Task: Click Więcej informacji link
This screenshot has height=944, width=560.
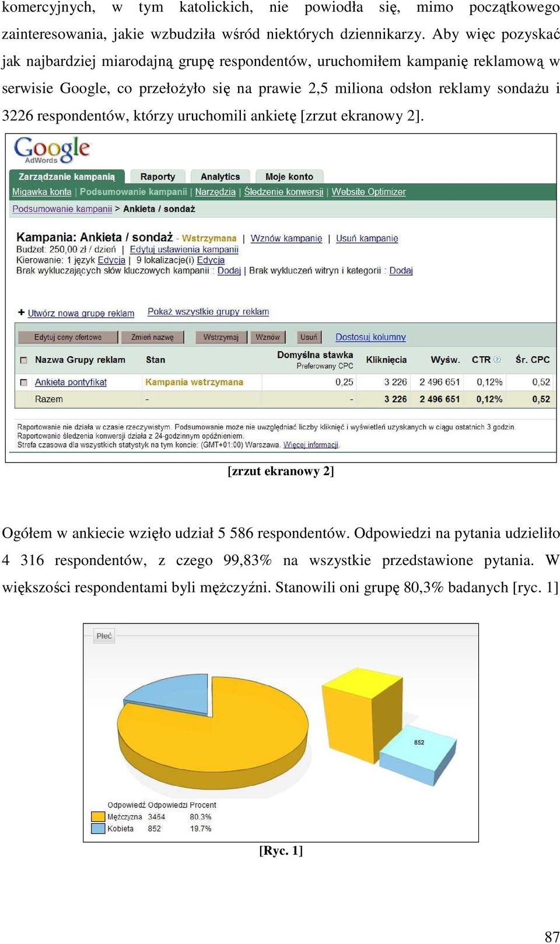Action: (311, 445)
